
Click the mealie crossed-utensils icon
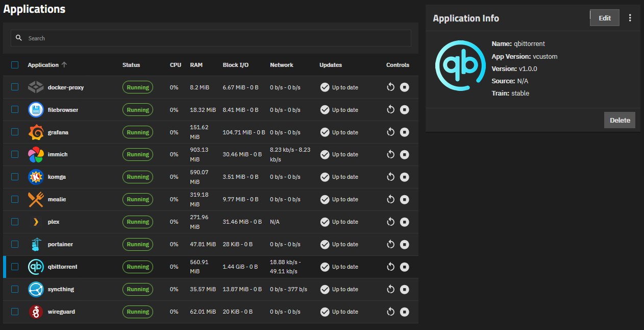point(36,199)
